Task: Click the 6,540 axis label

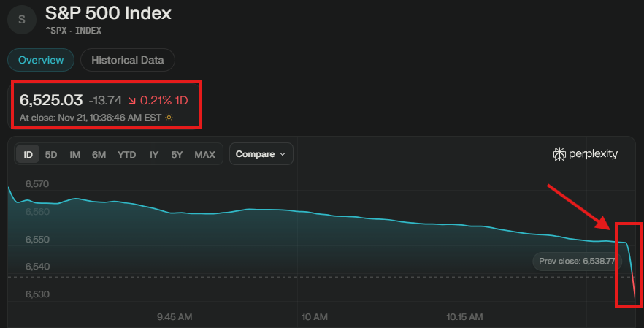Action: (37, 267)
